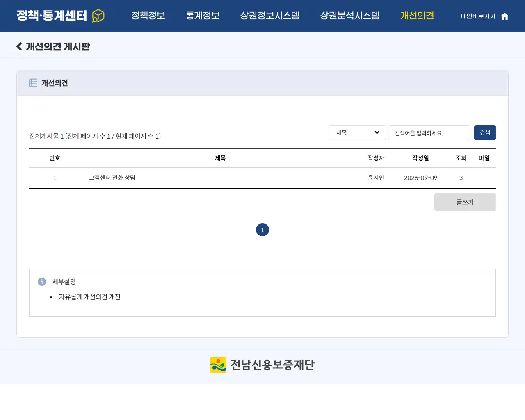Image resolution: width=525 pixels, height=420 pixels.
Task: Click the date 2026-09-09 cell
Action: tap(420, 178)
